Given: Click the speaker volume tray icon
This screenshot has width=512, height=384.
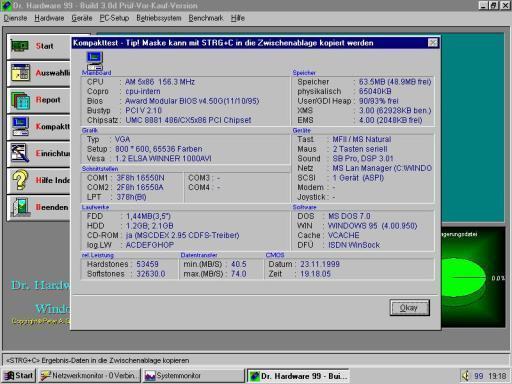Looking at the screenshot, I should (x=465, y=376).
